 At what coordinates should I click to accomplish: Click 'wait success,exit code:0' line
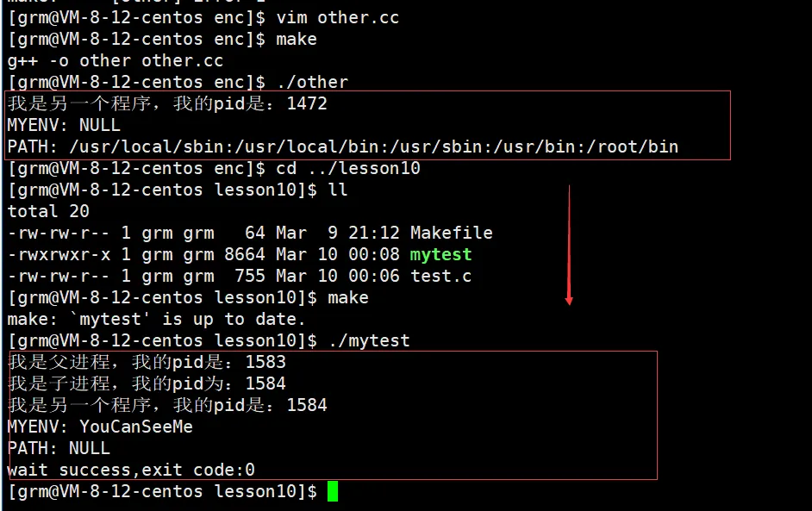[x=131, y=470]
